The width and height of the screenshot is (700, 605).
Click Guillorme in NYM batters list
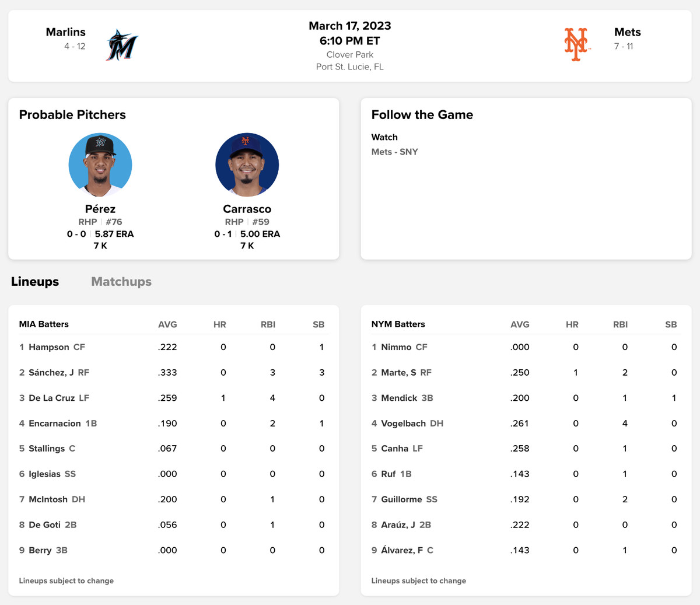pos(401,499)
